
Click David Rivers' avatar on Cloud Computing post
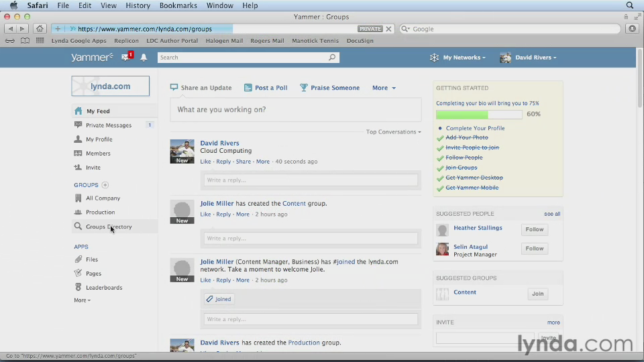coord(182,152)
